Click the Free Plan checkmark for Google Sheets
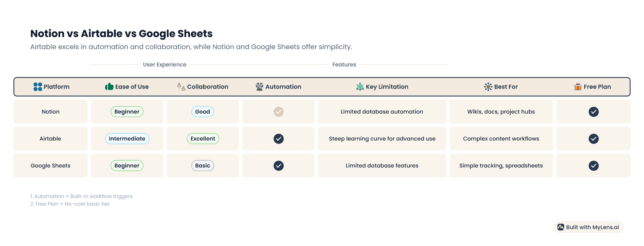This screenshot has width=644, height=246. coord(594,166)
